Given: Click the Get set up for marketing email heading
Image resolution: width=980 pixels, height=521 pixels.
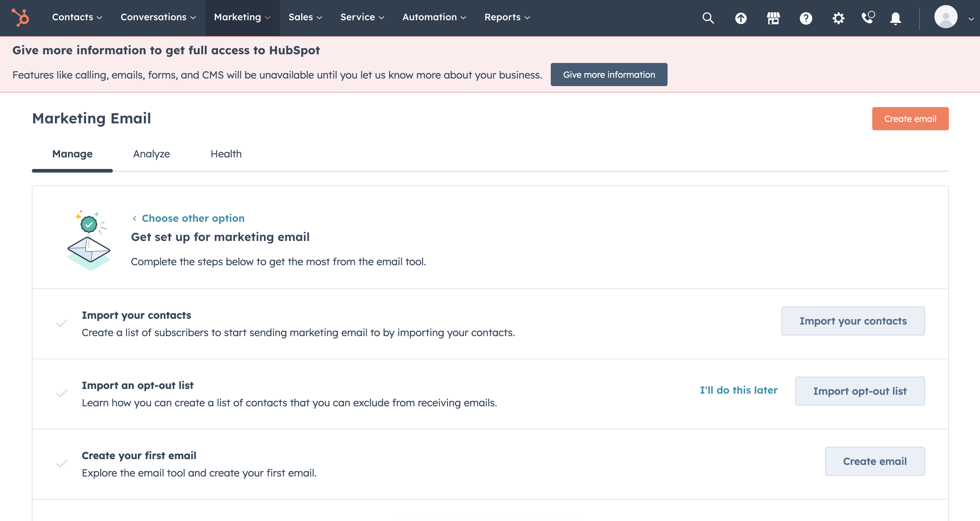Looking at the screenshot, I should tap(220, 237).
